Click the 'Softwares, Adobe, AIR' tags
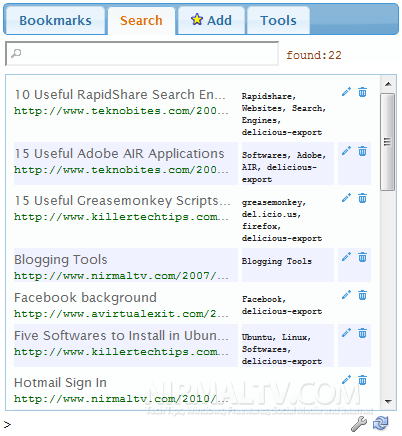 click(284, 167)
